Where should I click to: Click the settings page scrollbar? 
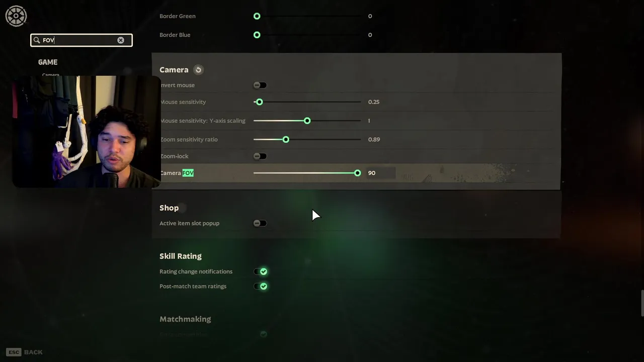(x=642, y=303)
